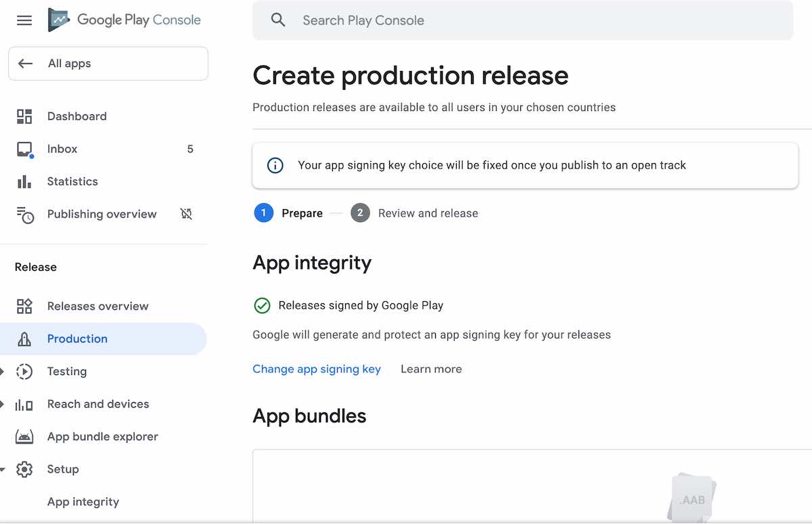Click the green checkmark by Releases signed
This screenshot has height=524, width=812.
[x=262, y=306]
